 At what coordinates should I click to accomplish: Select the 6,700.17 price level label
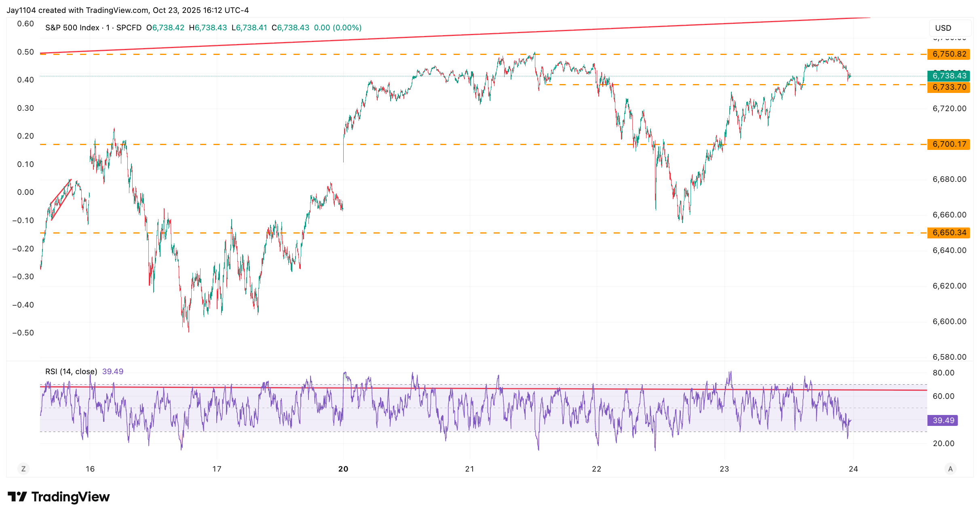(x=948, y=144)
